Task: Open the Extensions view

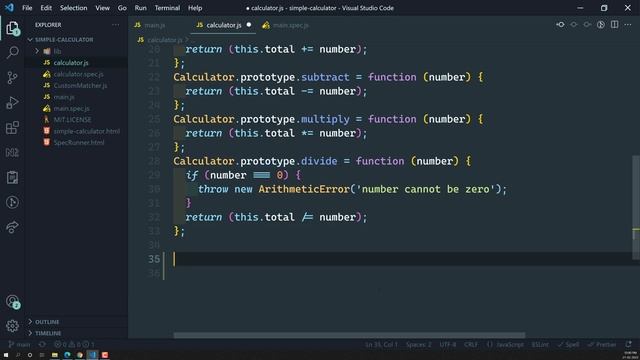Action: pyautogui.click(x=12, y=127)
